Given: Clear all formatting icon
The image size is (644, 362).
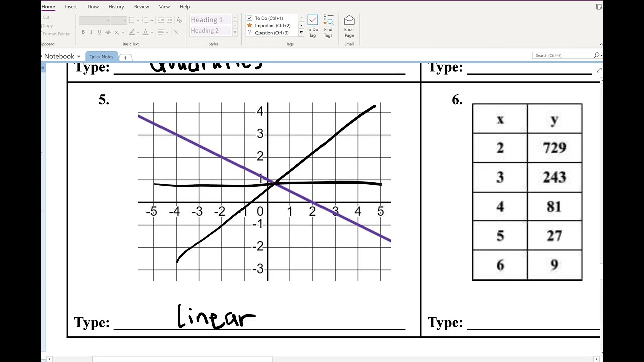Looking at the screenshot, I should pos(179,20).
